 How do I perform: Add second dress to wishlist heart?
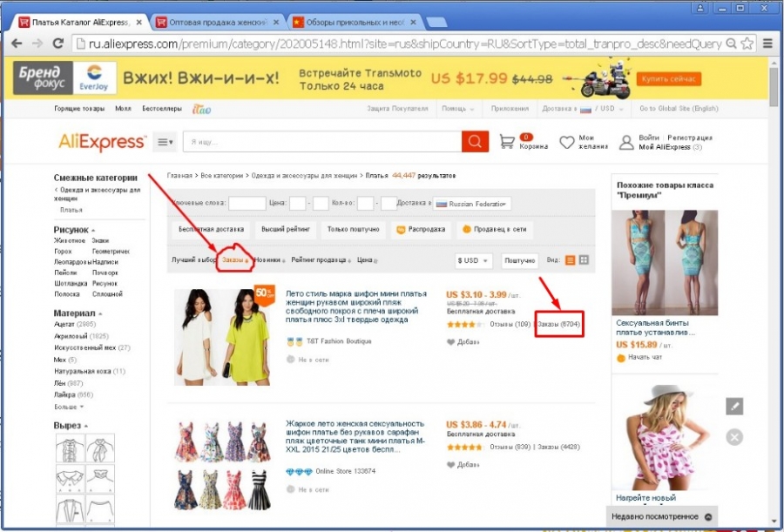450,464
